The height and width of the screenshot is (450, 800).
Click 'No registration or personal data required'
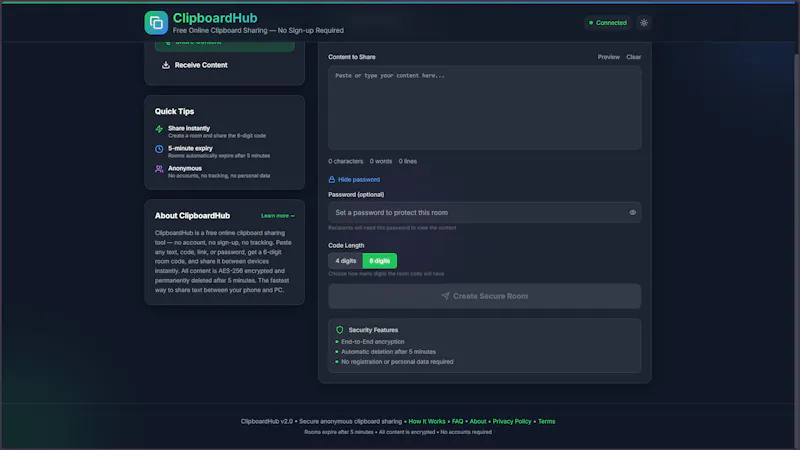[397, 362]
